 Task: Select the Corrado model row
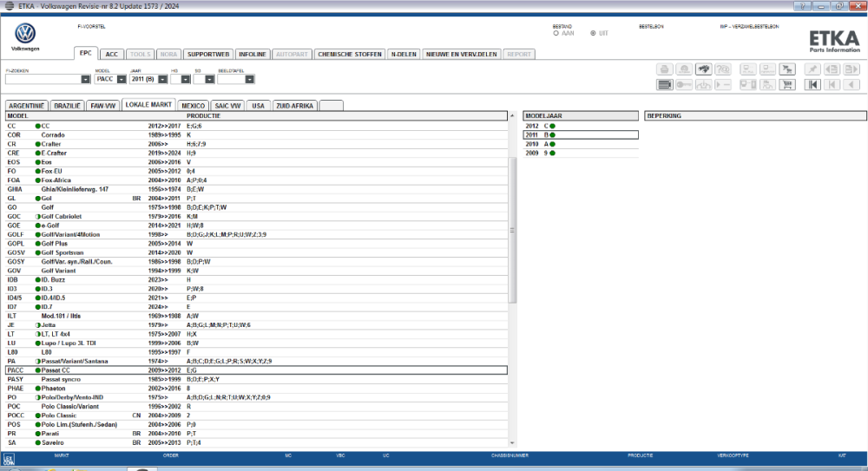pos(256,135)
